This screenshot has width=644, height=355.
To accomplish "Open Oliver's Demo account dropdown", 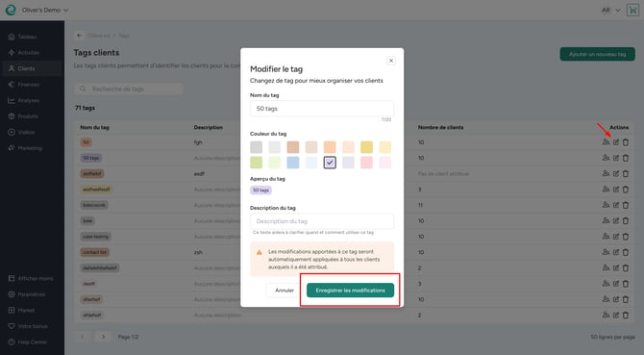I will pos(45,10).
